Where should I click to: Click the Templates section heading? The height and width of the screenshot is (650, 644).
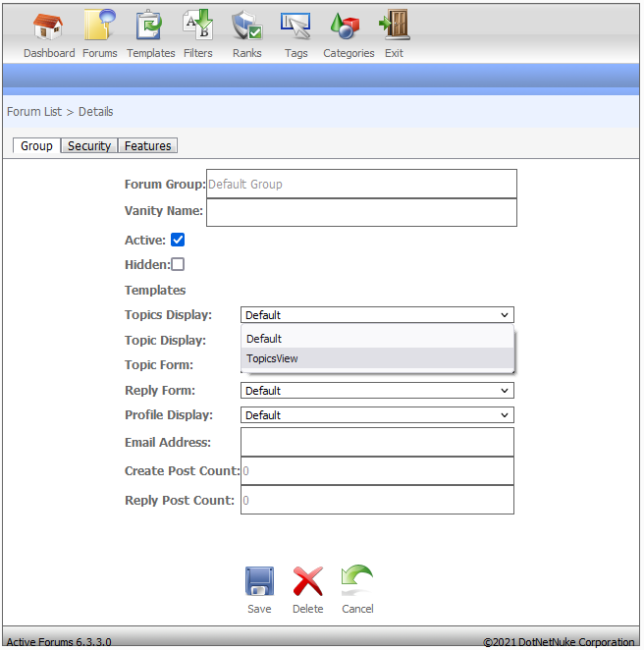(x=155, y=291)
